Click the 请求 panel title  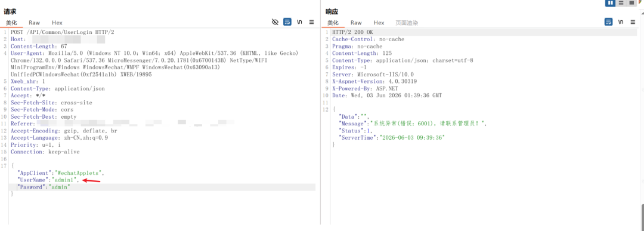point(10,12)
